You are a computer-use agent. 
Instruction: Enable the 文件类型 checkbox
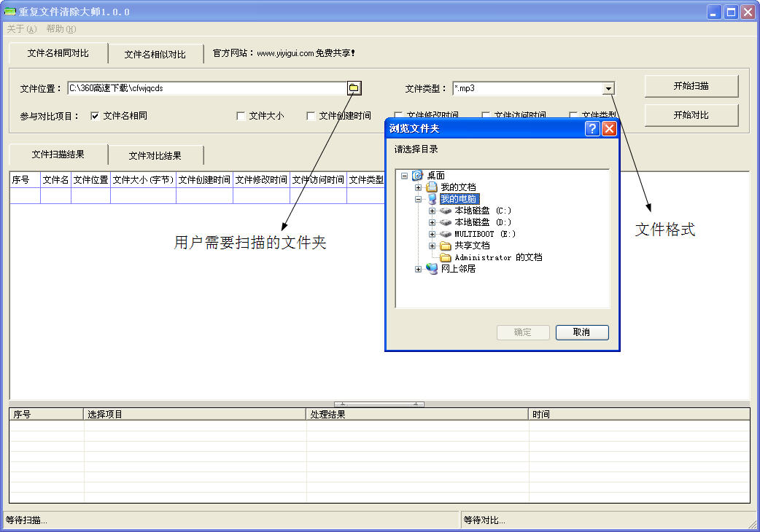(x=573, y=114)
